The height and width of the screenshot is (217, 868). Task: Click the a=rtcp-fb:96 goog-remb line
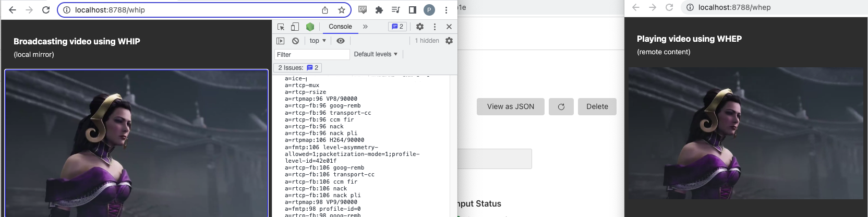point(323,106)
